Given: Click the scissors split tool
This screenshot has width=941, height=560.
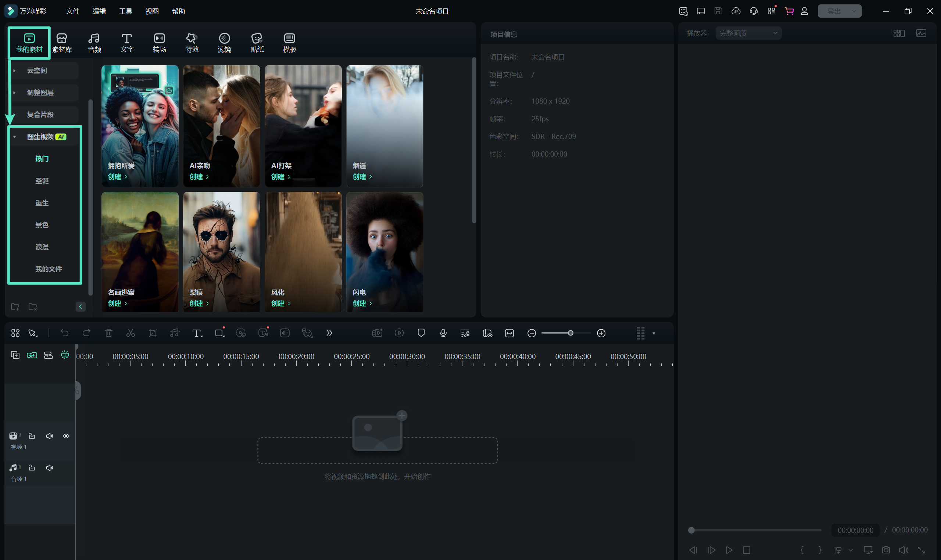Looking at the screenshot, I should click(x=130, y=333).
